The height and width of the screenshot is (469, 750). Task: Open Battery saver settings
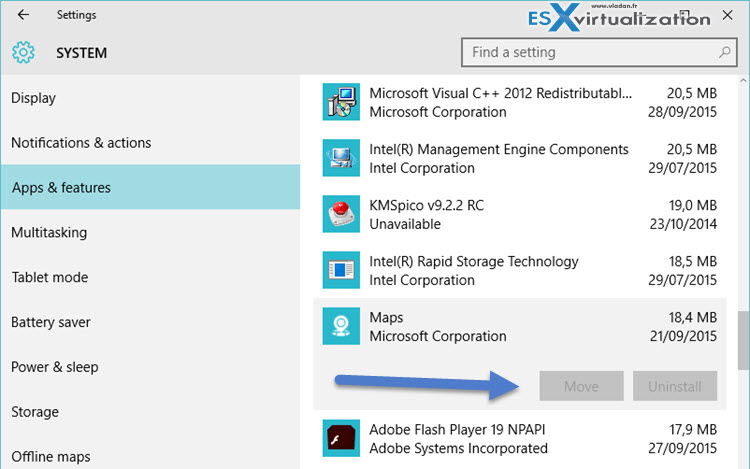(x=150, y=322)
